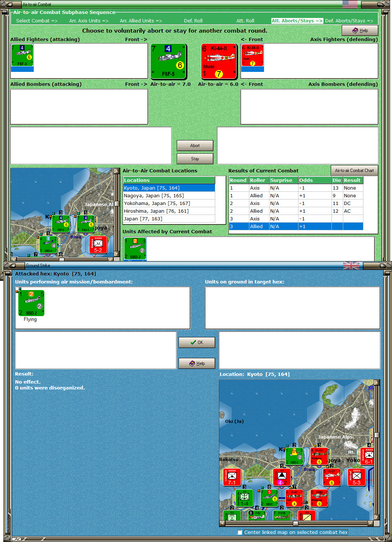Open the Arr. Axis Units subphase step
The height and width of the screenshot is (542, 392).
[x=89, y=21]
